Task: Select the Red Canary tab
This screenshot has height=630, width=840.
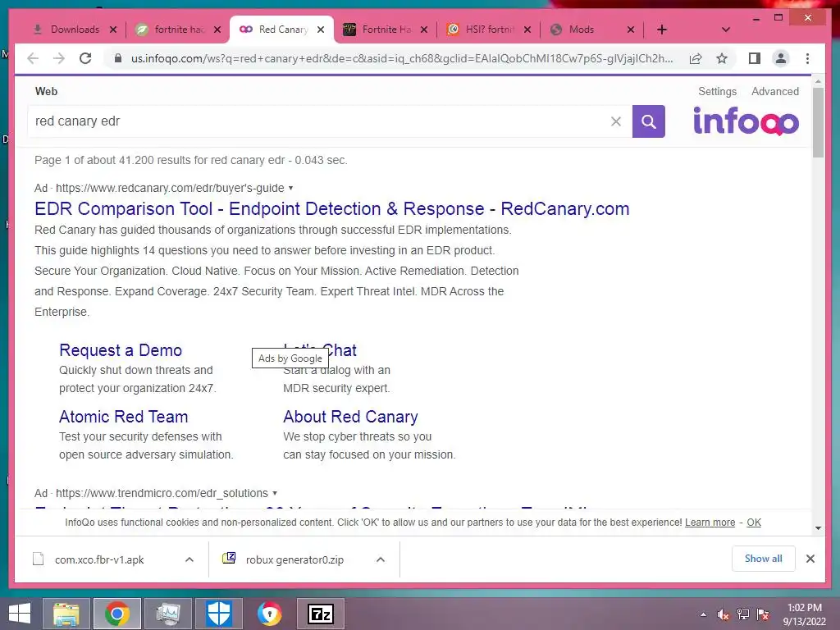Action: pos(282,30)
